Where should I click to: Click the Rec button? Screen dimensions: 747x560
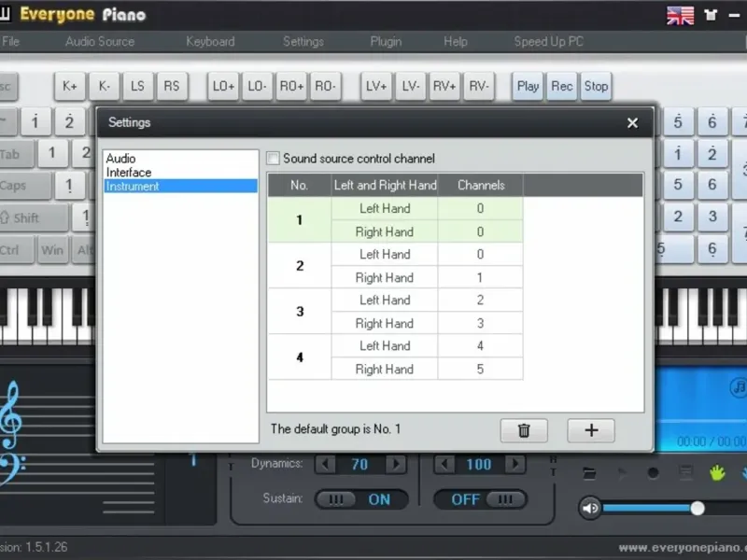[x=562, y=86]
